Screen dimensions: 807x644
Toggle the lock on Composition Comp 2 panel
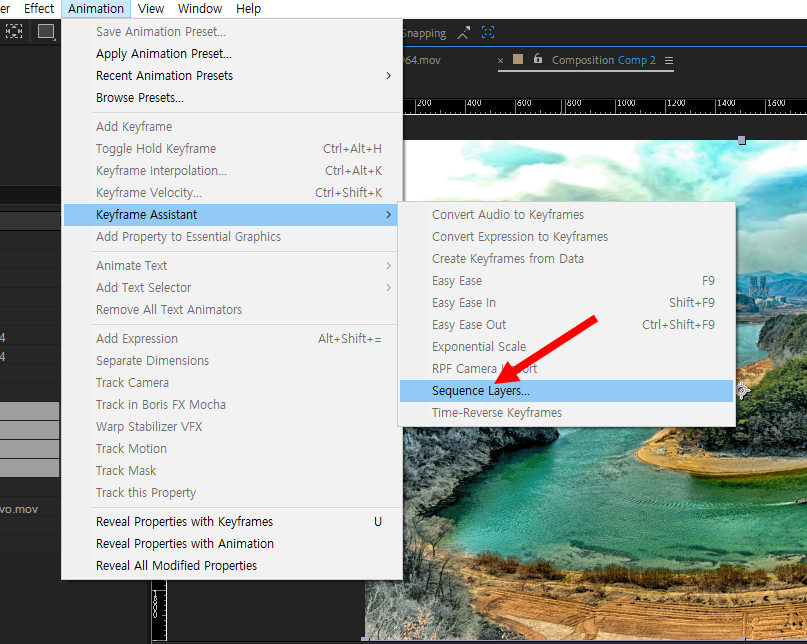click(537, 59)
